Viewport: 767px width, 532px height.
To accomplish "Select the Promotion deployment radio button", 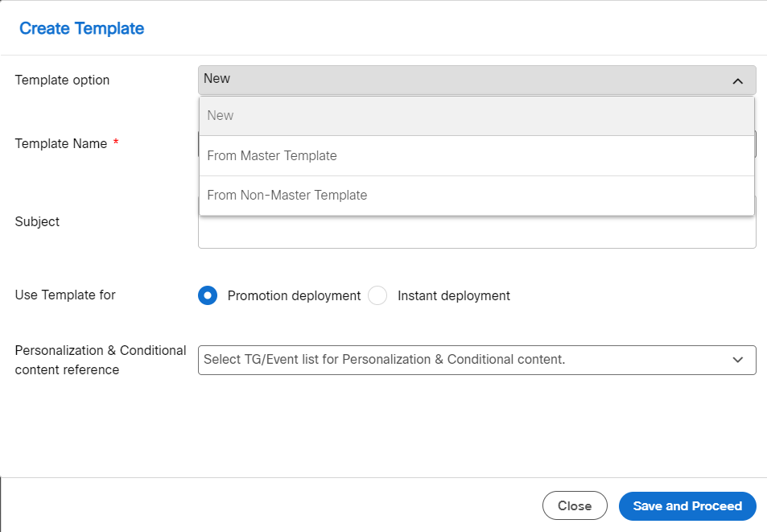I will pyautogui.click(x=208, y=295).
